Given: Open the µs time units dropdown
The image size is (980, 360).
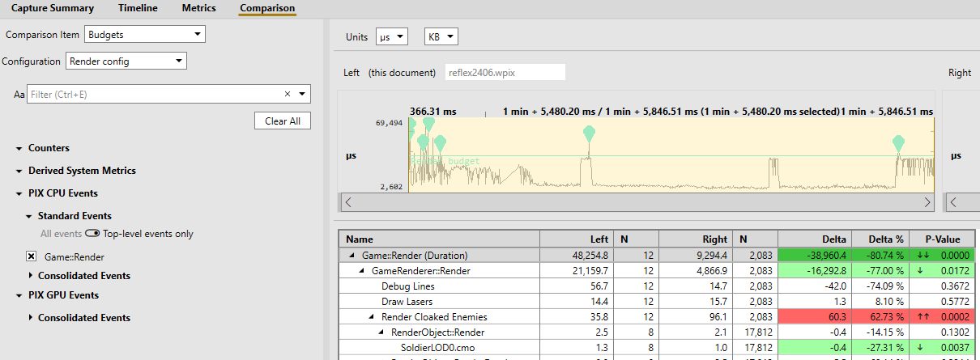Looking at the screenshot, I should [x=391, y=37].
